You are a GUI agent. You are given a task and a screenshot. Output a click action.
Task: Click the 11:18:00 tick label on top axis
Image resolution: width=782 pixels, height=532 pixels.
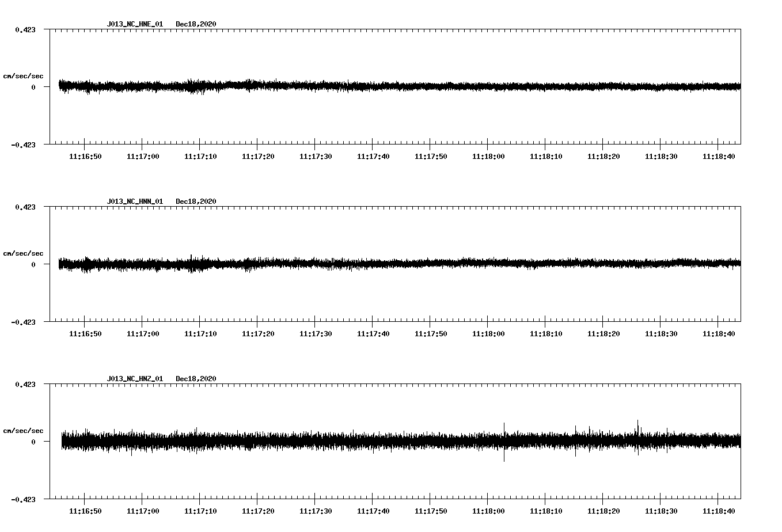[488, 155]
